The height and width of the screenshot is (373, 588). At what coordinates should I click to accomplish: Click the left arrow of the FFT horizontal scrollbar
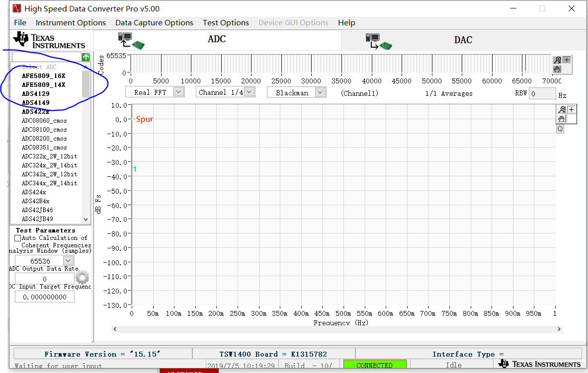[x=115, y=329]
